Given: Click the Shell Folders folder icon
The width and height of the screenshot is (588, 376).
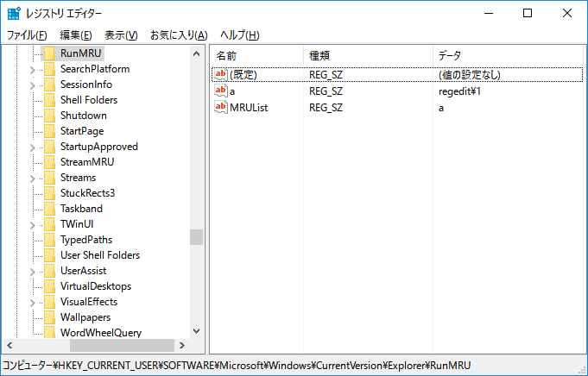Looking at the screenshot, I should pyautogui.click(x=49, y=100).
